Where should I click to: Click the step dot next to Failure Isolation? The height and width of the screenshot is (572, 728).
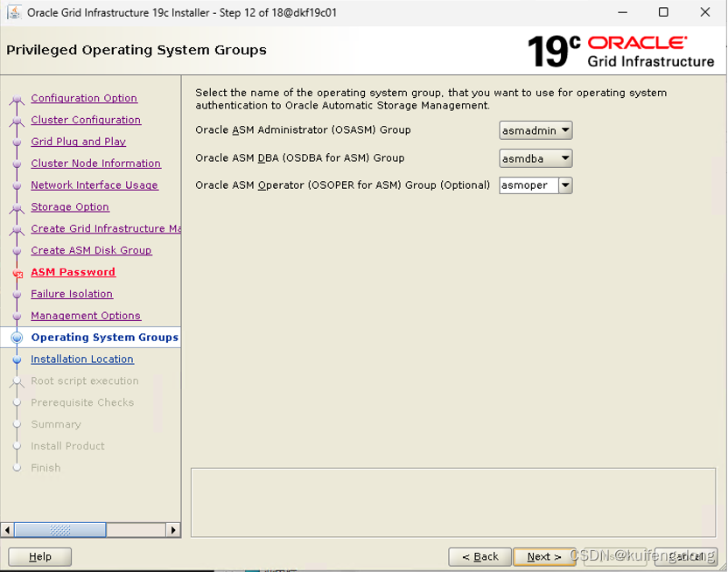[x=17, y=294]
